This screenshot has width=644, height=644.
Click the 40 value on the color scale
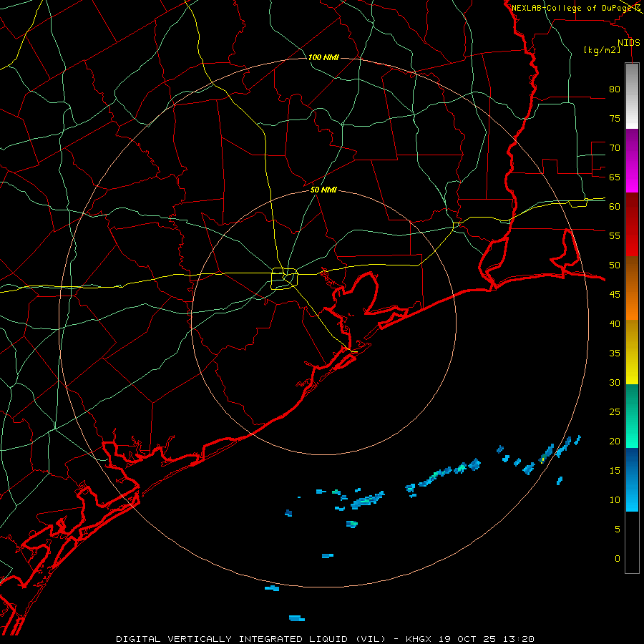pyautogui.click(x=615, y=323)
